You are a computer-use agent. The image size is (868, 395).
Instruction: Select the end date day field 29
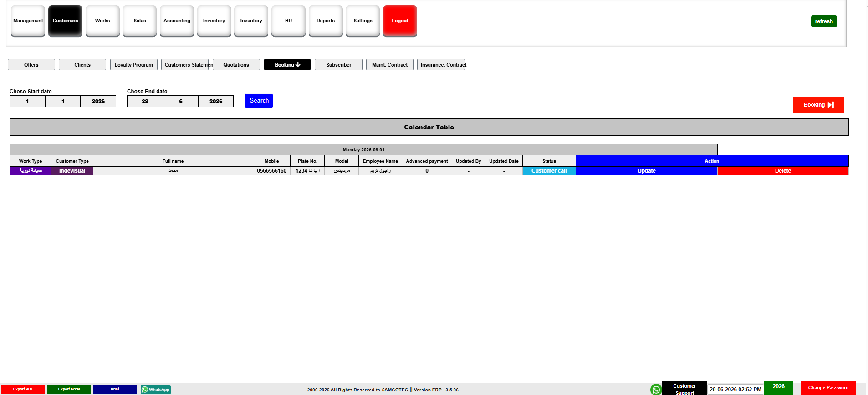pos(145,101)
